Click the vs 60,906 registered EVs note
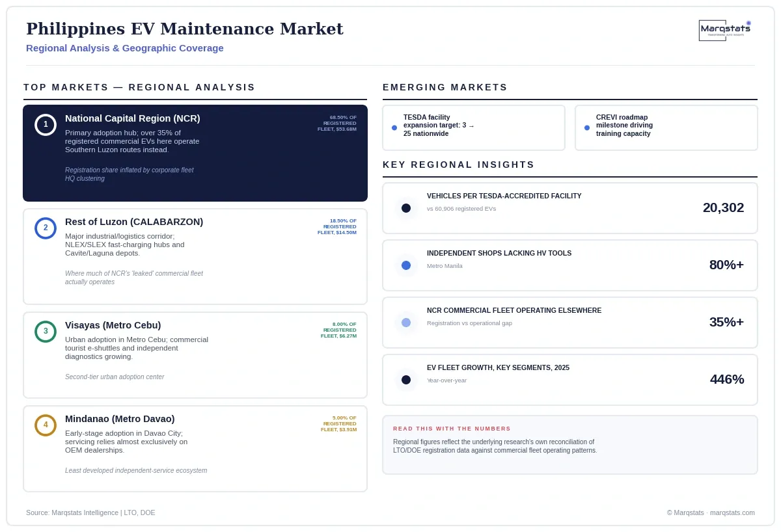 tap(461, 209)
